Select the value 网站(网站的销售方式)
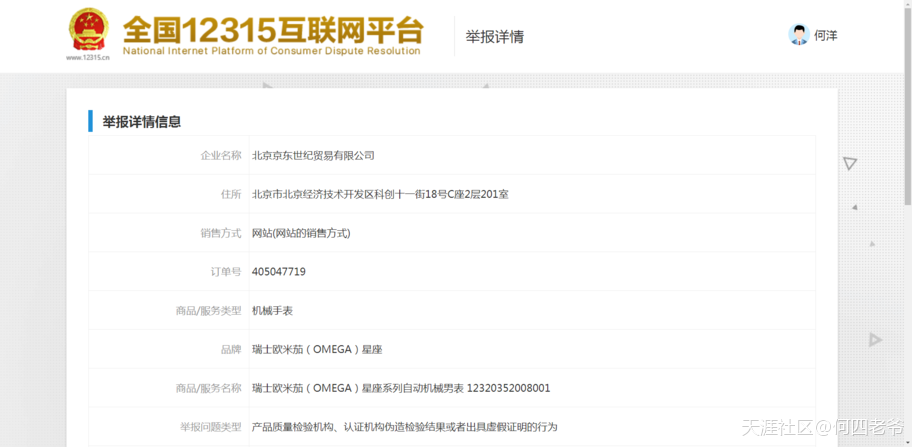Viewport: 912px width, 447px height. [301, 233]
